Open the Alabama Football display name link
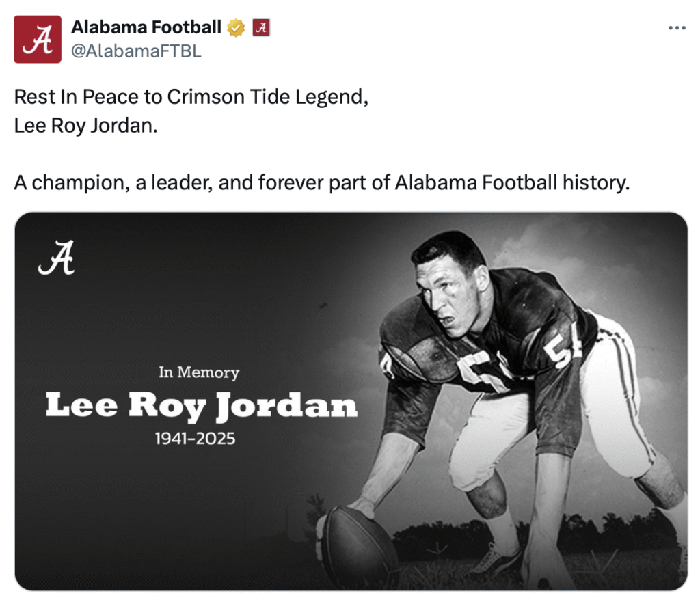700x602 pixels. click(146, 27)
